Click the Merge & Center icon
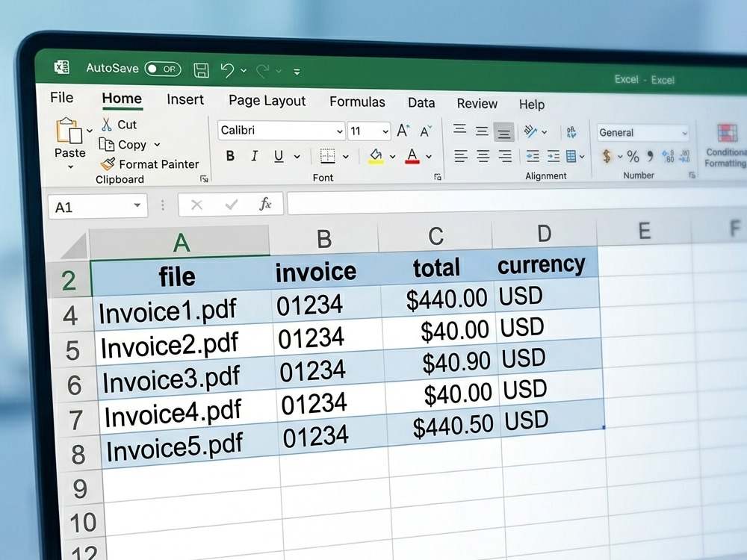The height and width of the screenshot is (560, 747). pos(571,156)
